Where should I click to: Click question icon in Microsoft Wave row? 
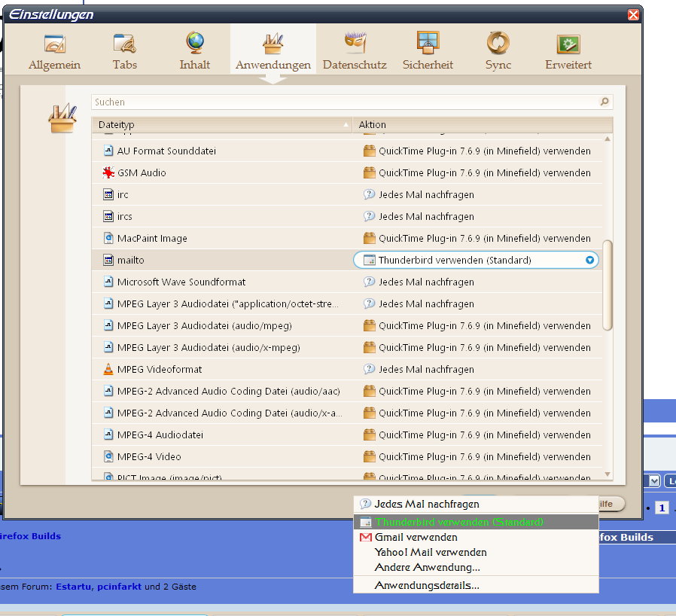point(369,281)
